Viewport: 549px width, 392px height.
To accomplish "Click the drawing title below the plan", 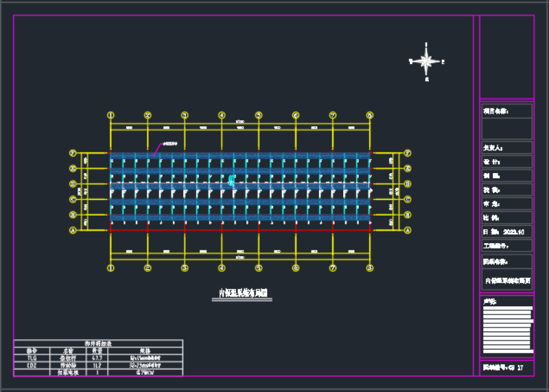I will tap(242, 293).
